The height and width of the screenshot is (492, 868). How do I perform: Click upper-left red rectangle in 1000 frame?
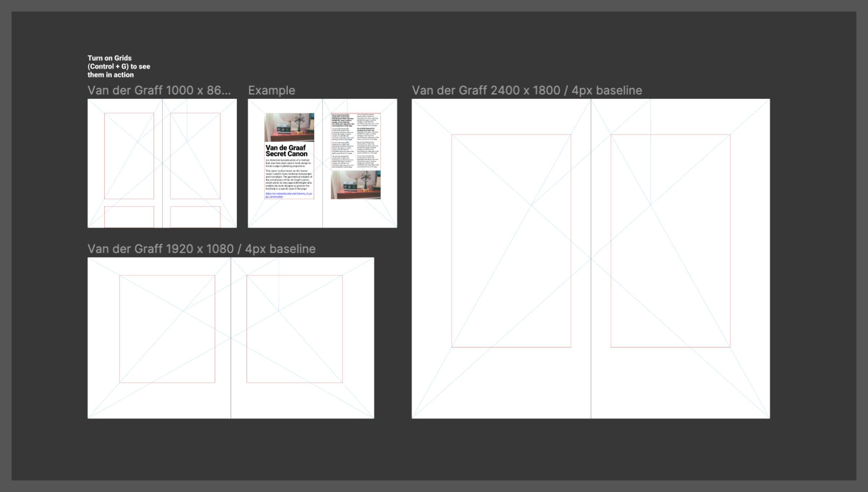point(129,156)
